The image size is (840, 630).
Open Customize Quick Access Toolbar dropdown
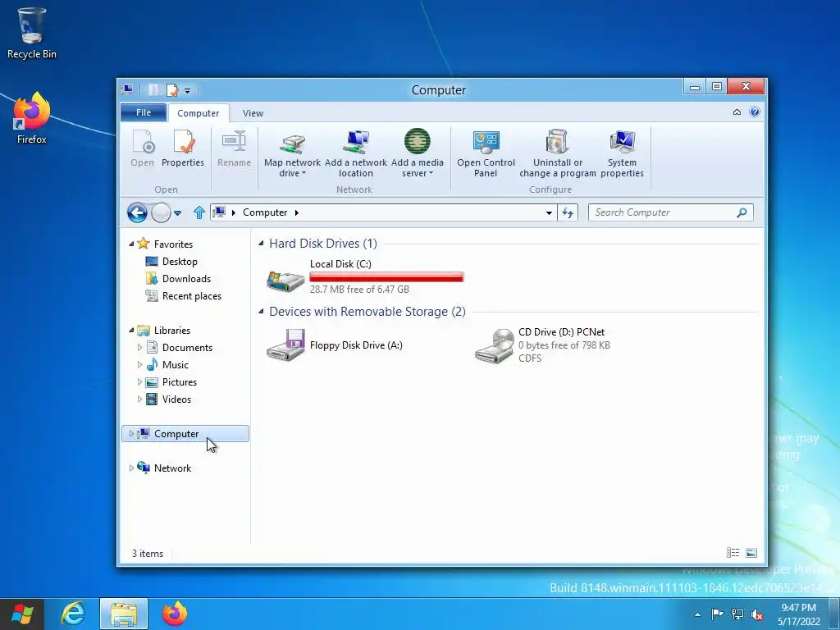pos(188,90)
